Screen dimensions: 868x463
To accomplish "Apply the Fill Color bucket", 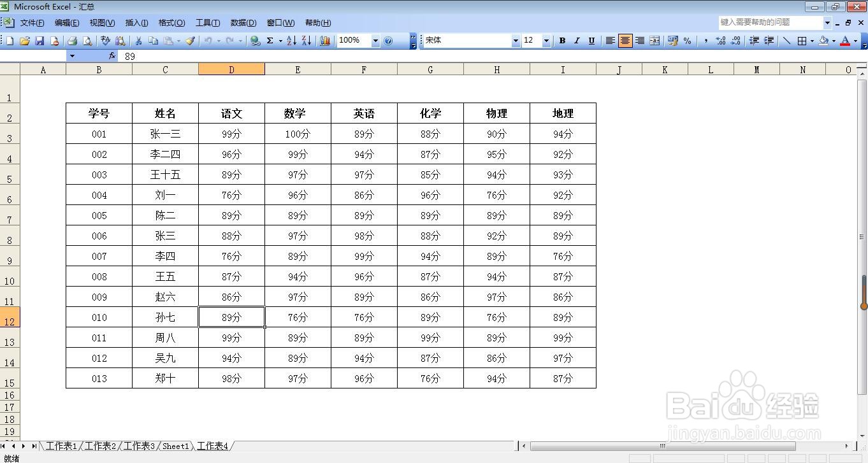I will pos(823,40).
